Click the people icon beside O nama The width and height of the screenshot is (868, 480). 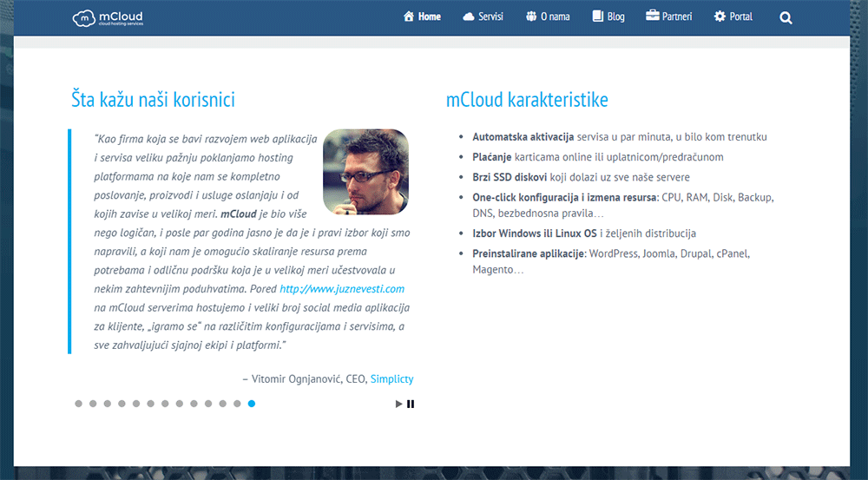coord(531,16)
